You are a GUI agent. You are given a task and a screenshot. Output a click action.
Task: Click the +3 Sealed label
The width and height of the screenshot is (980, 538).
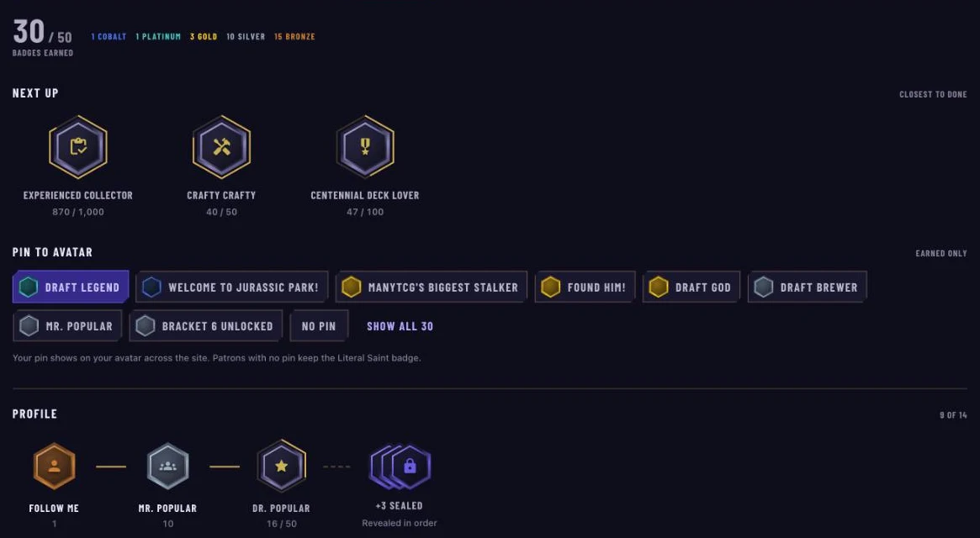pos(400,505)
